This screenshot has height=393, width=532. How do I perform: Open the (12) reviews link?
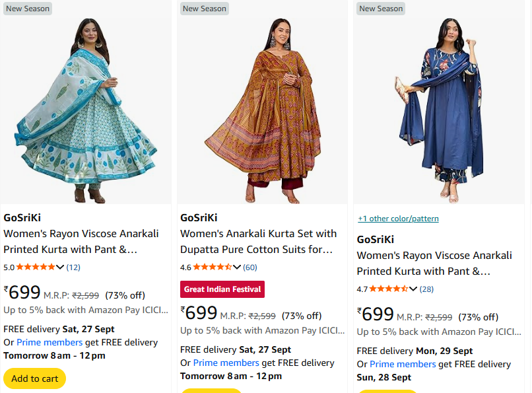coord(73,268)
